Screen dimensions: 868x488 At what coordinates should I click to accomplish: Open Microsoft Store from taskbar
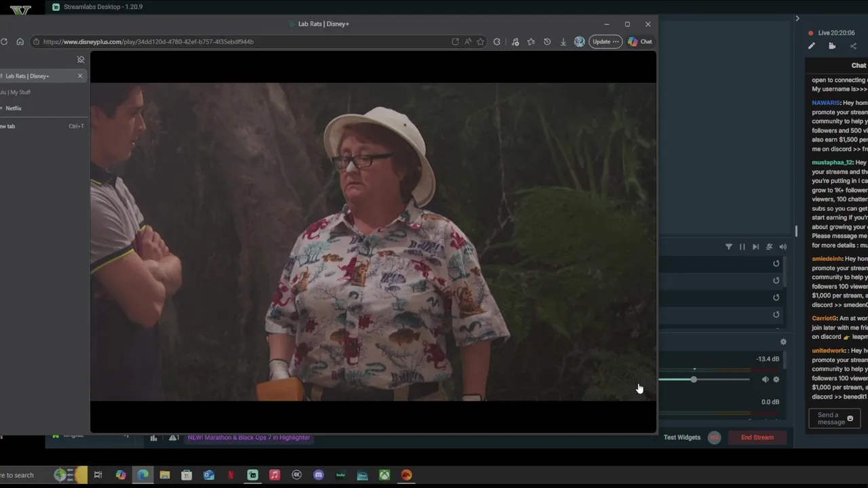(186, 475)
